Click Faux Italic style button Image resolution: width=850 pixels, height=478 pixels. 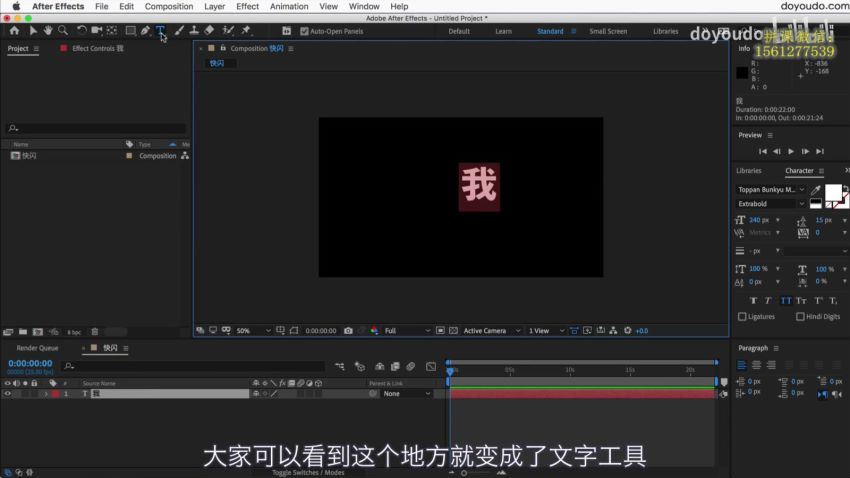coord(768,301)
